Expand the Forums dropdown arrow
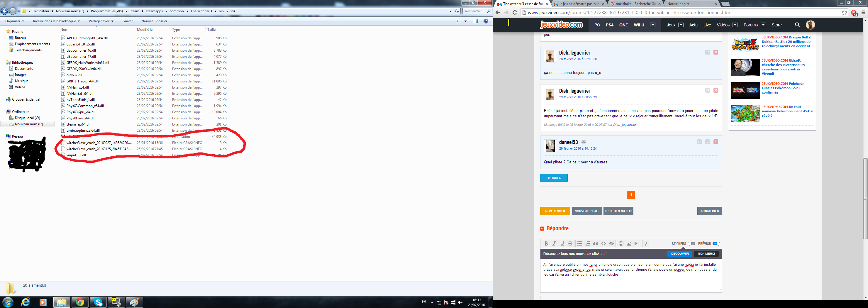Viewport: 868px width, 308px height. click(x=764, y=25)
